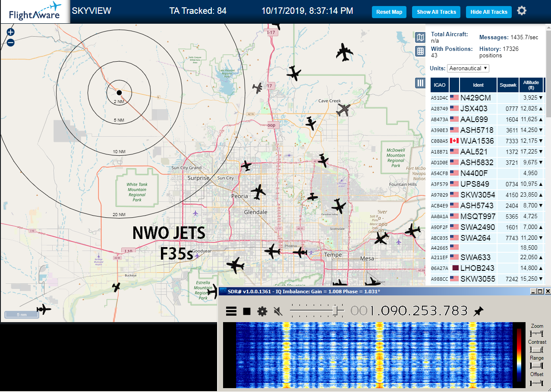Viewport: 551px width, 392px height.
Task: Click the receiver location dot on map
Action: click(119, 92)
